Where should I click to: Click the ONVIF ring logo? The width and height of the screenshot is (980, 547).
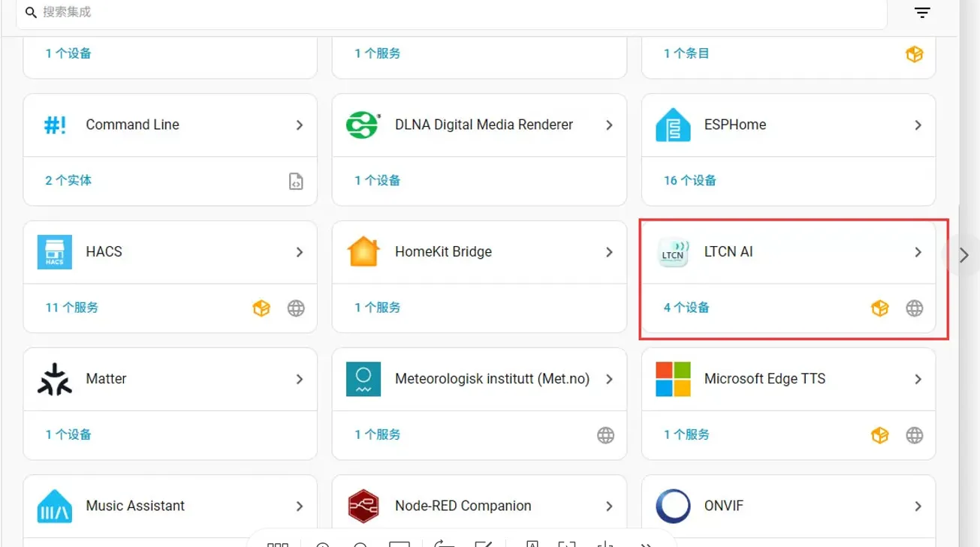(x=673, y=506)
